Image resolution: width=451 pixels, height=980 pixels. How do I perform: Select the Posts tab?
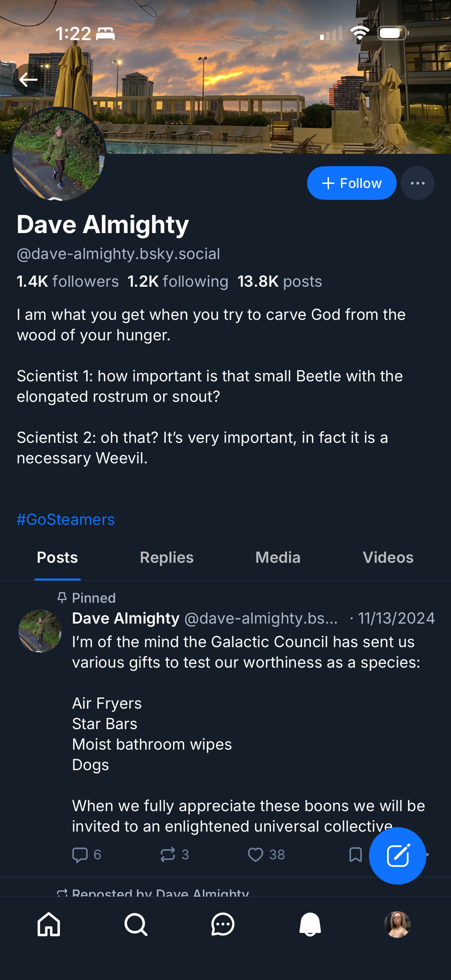coord(57,558)
